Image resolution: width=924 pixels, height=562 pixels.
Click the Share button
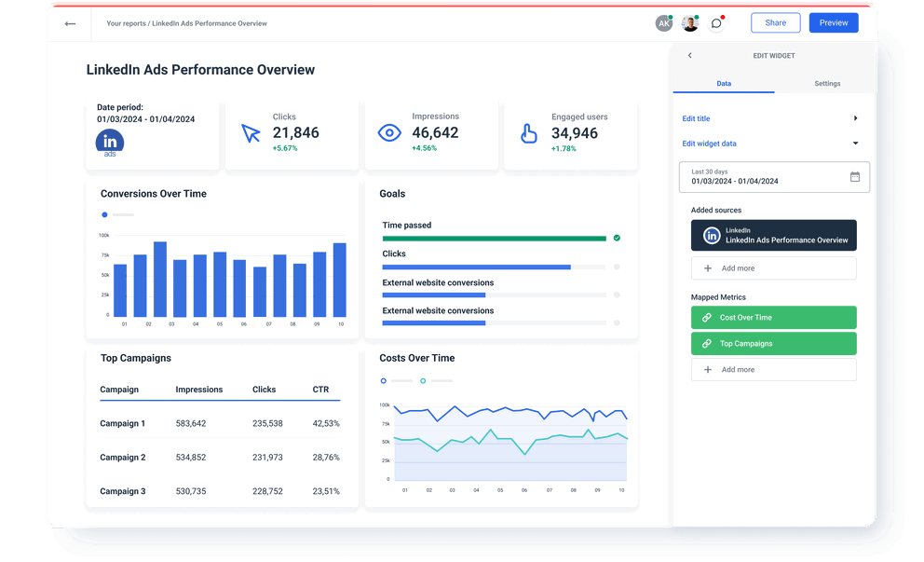tap(775, 21)
